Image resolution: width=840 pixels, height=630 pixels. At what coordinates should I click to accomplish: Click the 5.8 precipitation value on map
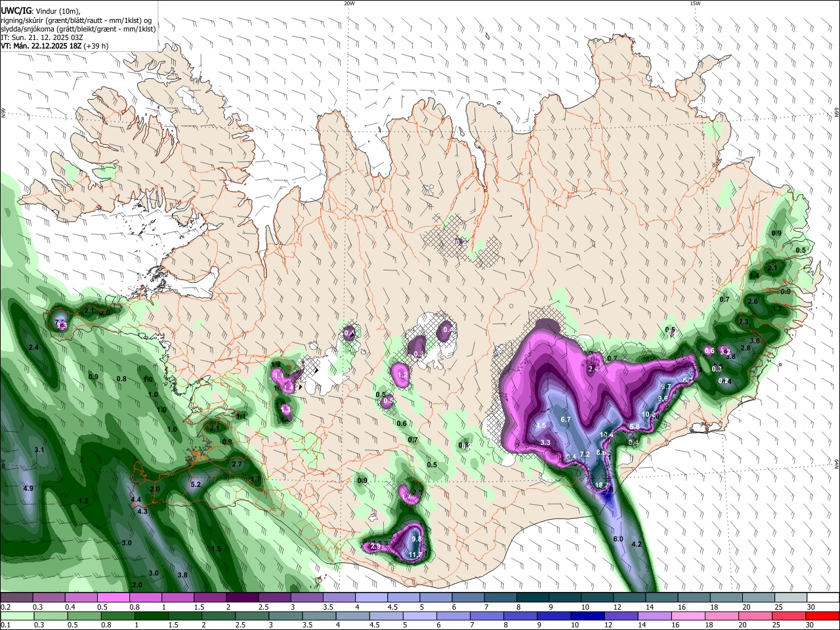[x=635, y=427]
